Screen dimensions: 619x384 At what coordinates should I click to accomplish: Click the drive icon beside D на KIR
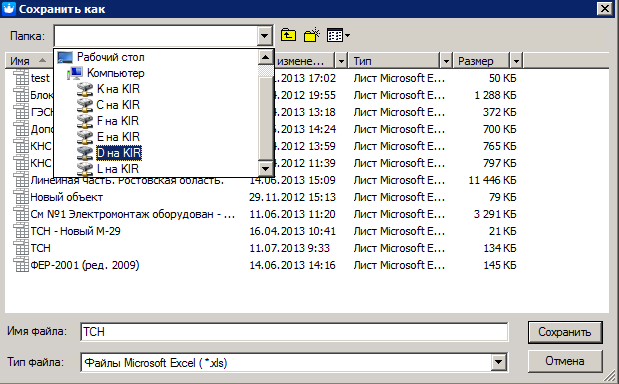click(84, 153)
